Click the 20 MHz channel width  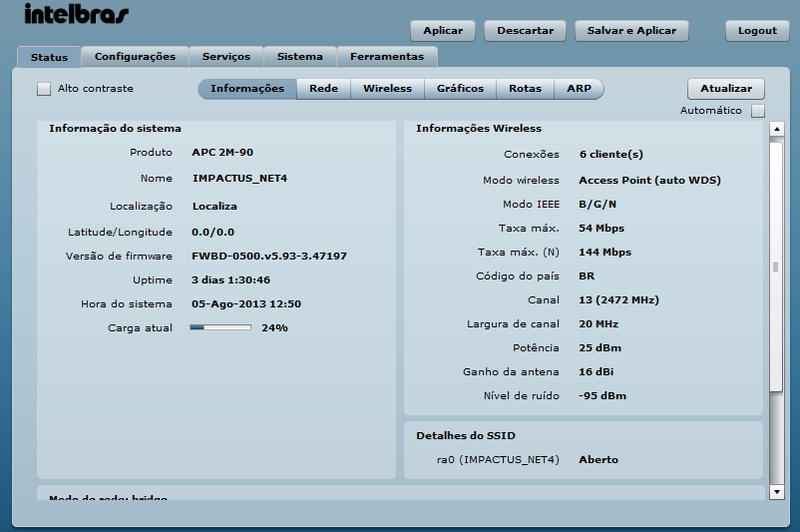(x=598, y=324)
